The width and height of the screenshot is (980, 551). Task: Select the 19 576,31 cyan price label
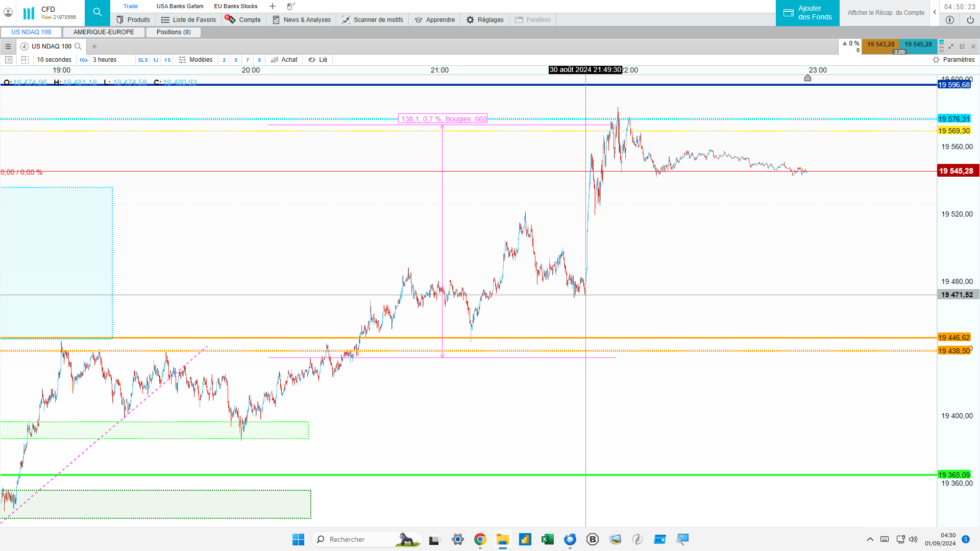pos(954,119)
